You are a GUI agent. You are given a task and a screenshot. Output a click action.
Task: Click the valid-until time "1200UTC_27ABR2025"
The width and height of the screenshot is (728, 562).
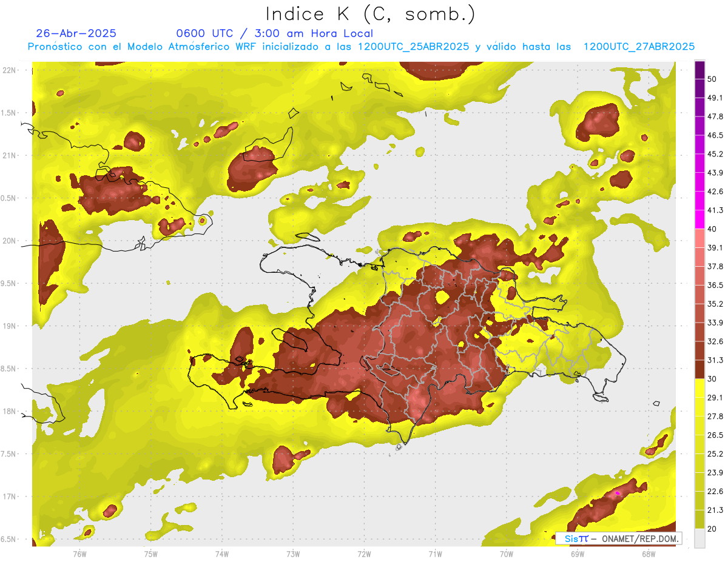(639, 47)
